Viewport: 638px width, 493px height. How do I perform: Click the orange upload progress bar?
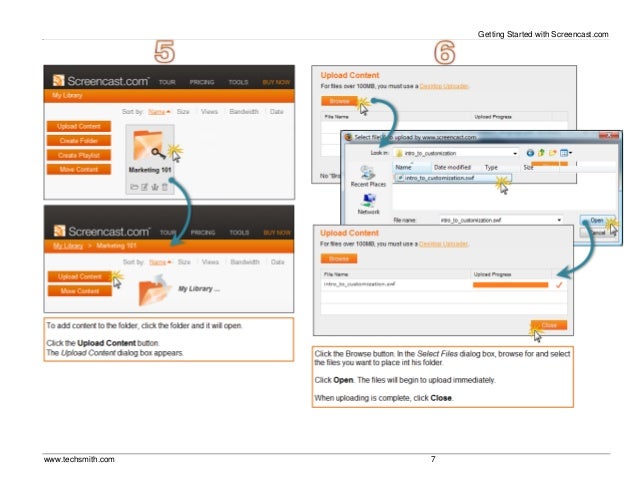[x=510, y=285]
